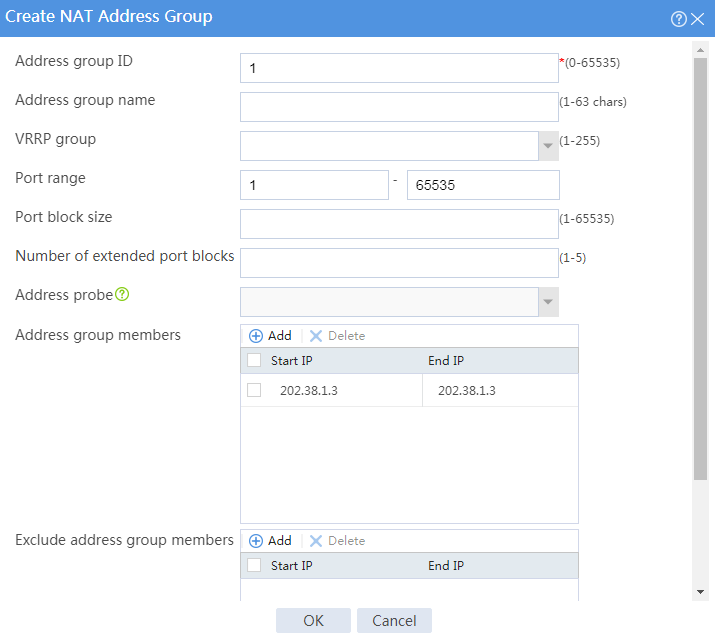
Task: Delete selected address group member
Action: pos(337,336)
